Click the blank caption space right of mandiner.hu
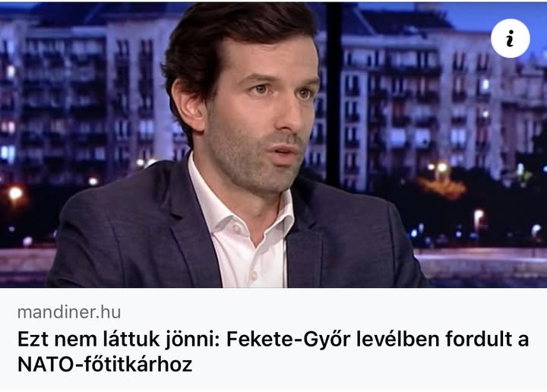 coord(331,312)
